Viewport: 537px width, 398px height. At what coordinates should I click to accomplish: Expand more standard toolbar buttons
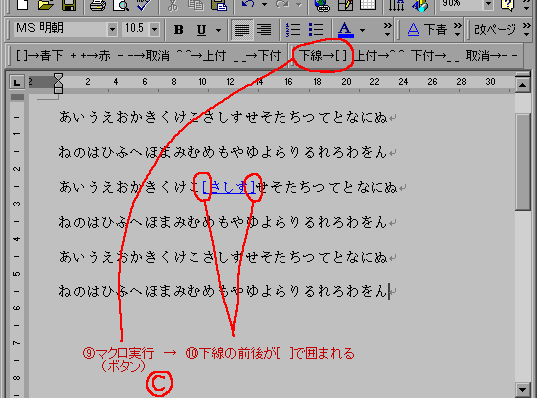527,5
